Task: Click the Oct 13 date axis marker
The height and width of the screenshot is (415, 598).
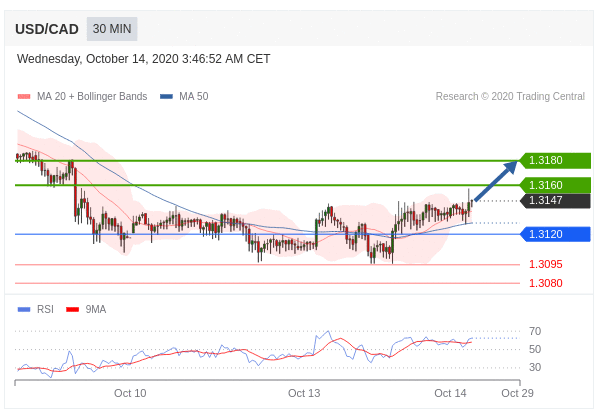Action: [x=304, y=393]
